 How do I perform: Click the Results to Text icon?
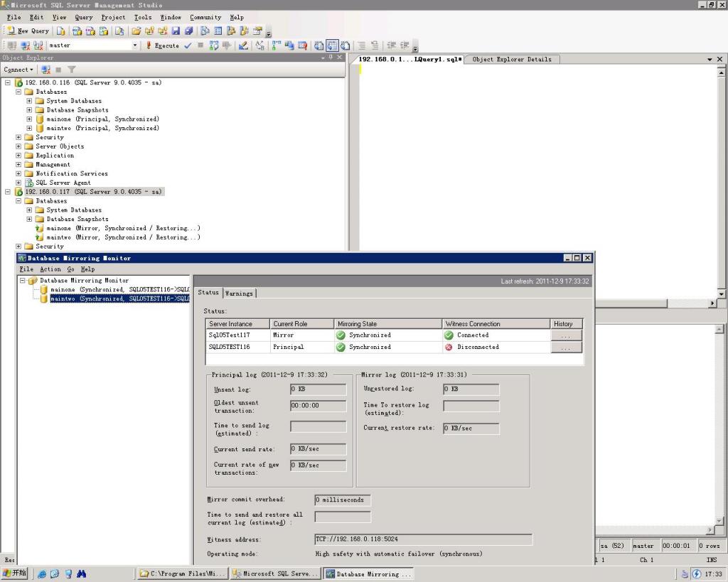319,45
